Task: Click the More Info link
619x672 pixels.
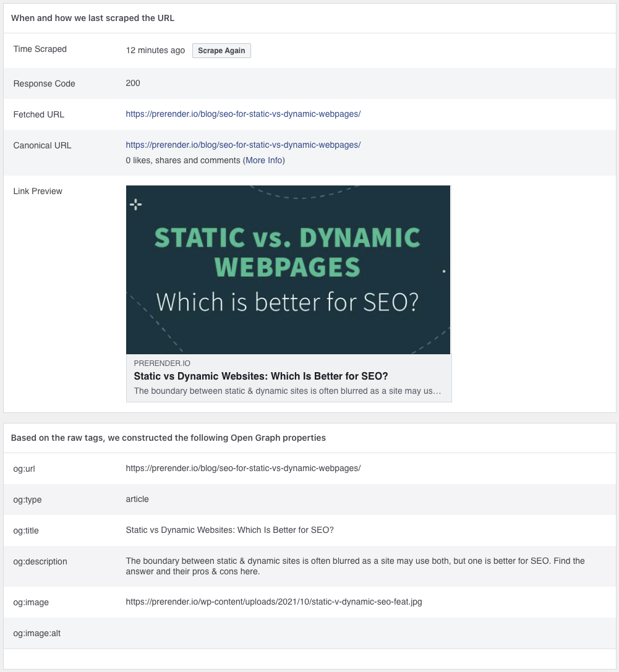Action: click(263, 160)
